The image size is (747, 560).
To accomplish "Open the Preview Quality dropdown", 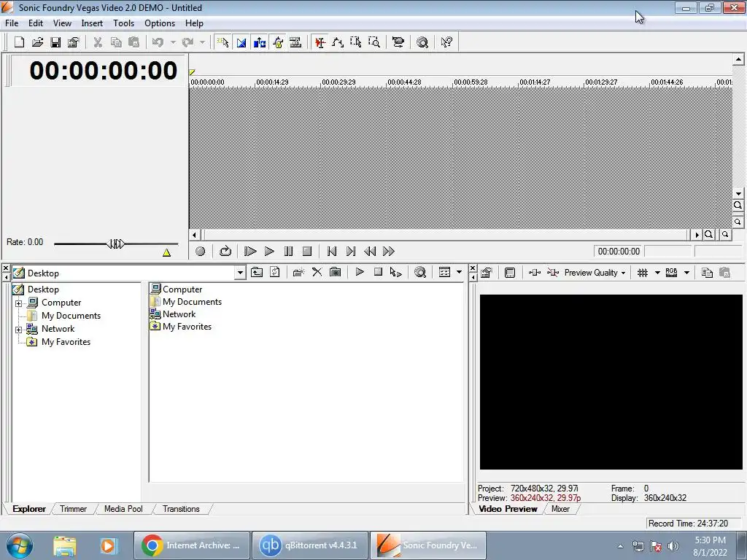I will 595,273.
